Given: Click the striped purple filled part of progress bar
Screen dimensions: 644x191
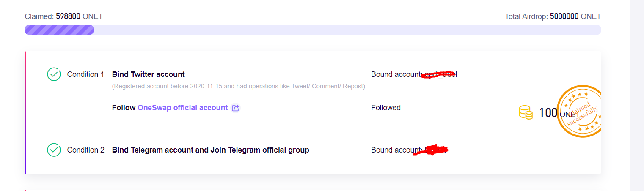Looking at the screenshot, I should point(59,30).
